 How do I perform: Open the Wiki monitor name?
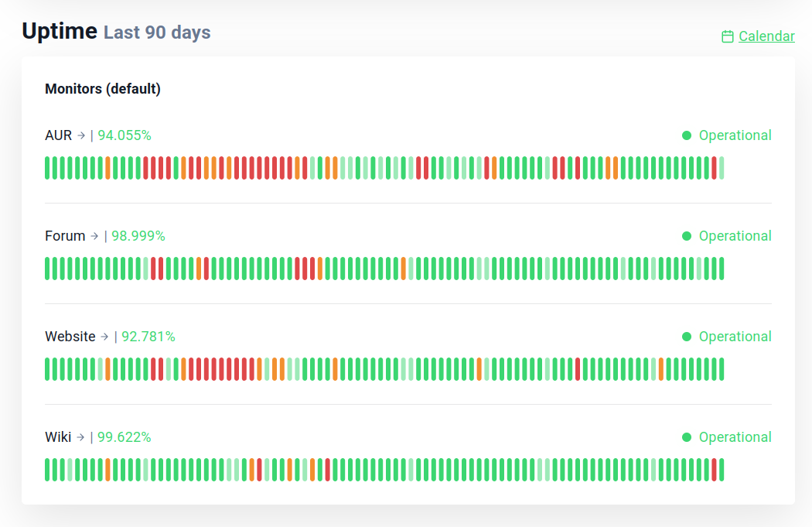[58, 437]
